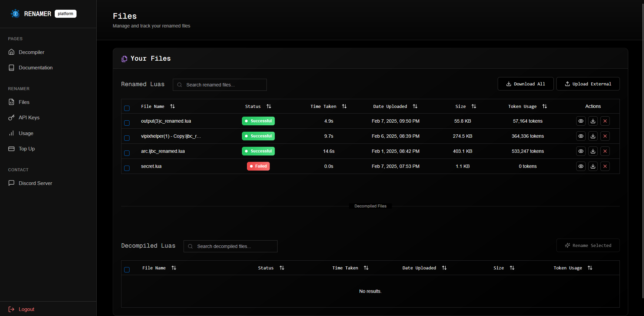Viewport: 644px width, 316px height.
Task: Open the API Keys page
Action: click(29, 118)
